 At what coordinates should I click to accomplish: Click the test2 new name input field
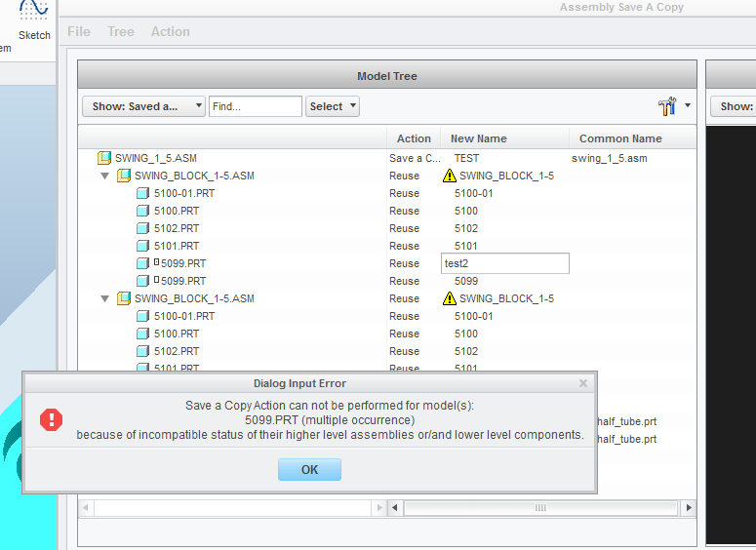[504, 263]
